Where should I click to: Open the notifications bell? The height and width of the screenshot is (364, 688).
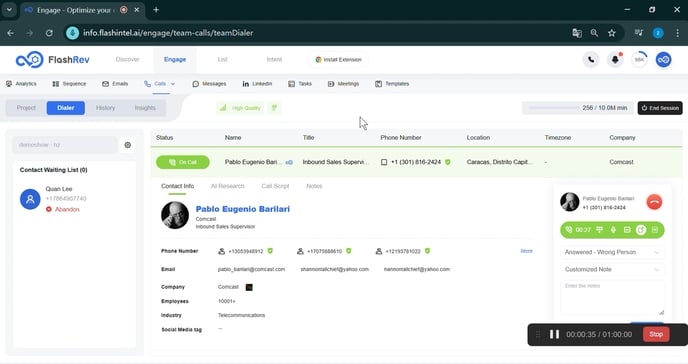click(615, 60)
